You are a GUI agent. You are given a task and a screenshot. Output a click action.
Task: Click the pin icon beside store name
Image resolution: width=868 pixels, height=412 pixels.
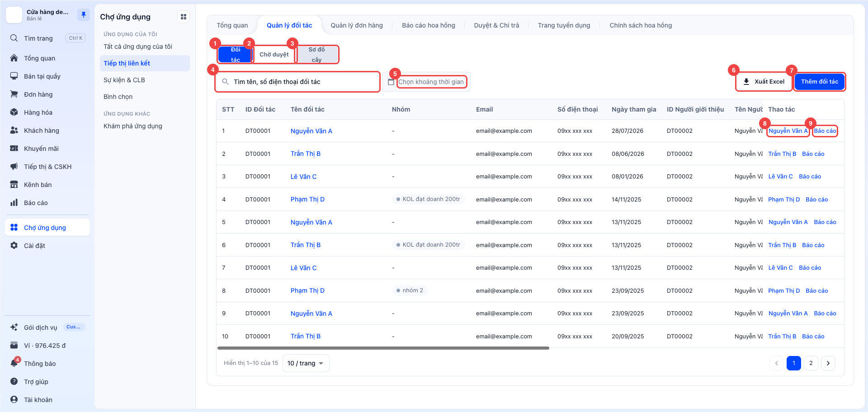(x=84, y=15)
